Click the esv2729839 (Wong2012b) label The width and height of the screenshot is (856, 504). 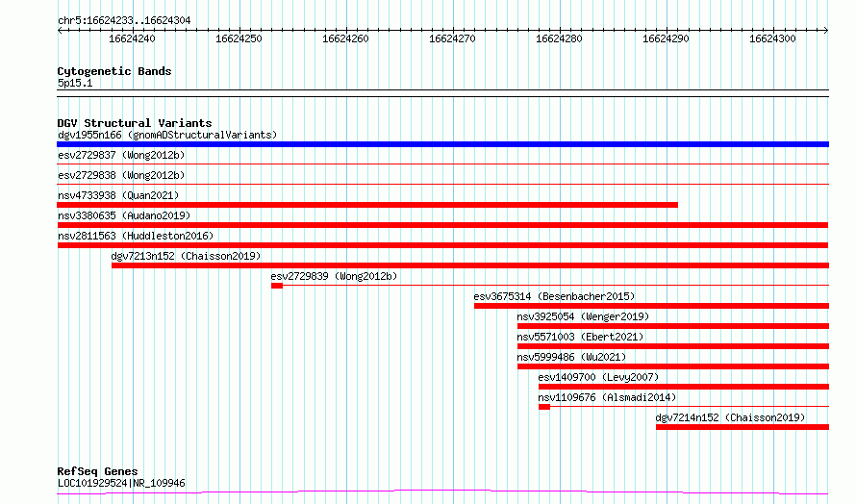(x=334, y=276)
